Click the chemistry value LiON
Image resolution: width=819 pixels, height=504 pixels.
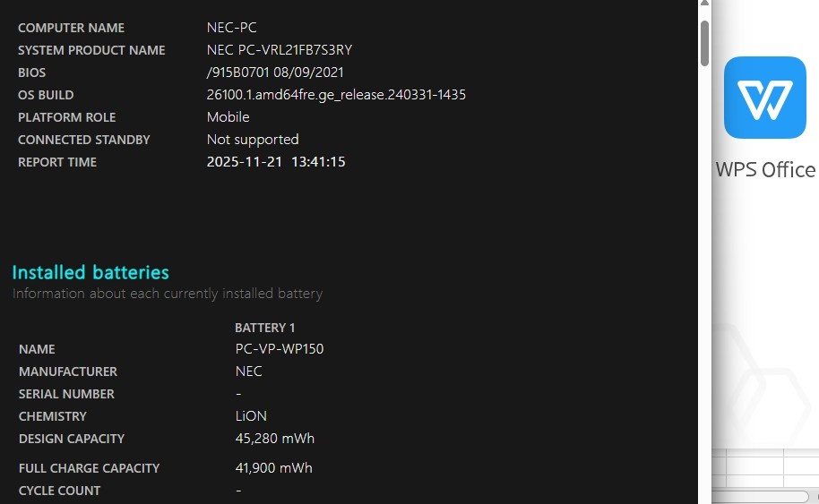pyautogui.click(x=251, y=416)
